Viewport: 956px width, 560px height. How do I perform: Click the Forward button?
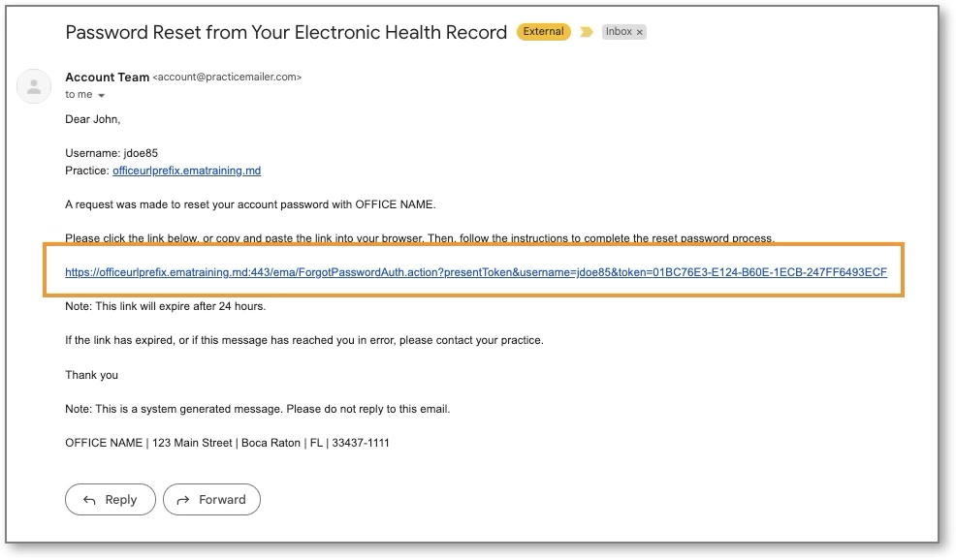point(211,500)
